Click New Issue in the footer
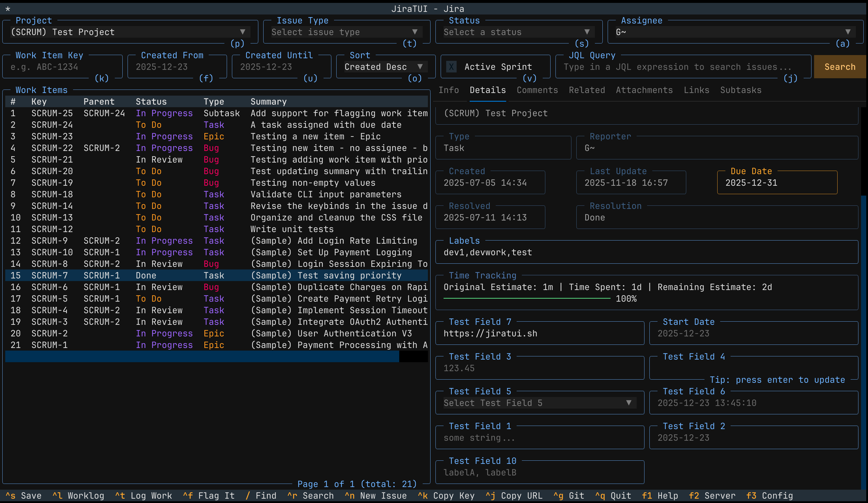 pos(375,496)
